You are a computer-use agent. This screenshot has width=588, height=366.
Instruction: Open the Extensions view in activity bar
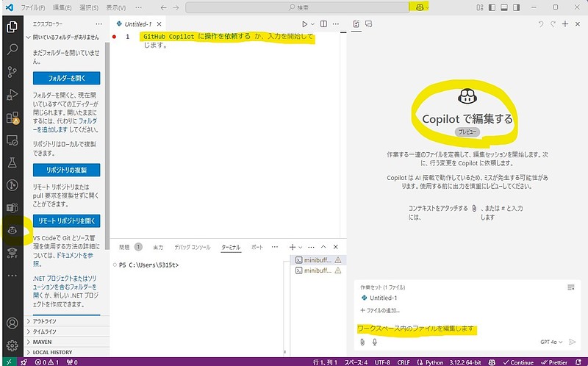point(12,117)
